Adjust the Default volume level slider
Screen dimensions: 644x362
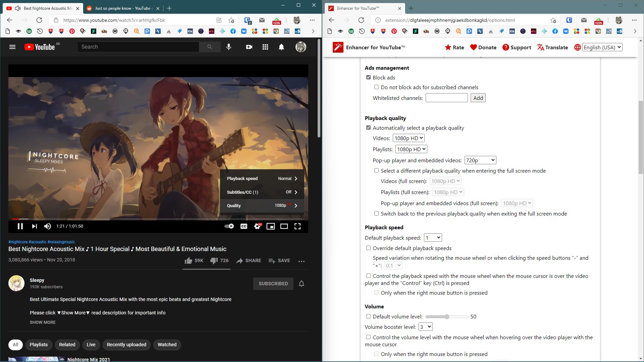point(447,316)
